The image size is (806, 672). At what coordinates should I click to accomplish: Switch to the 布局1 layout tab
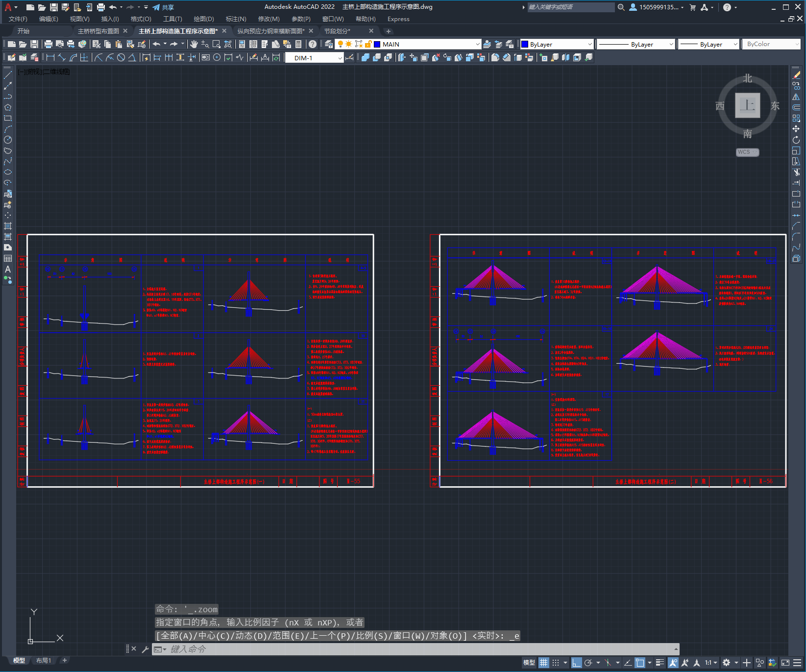pos(44,661)
